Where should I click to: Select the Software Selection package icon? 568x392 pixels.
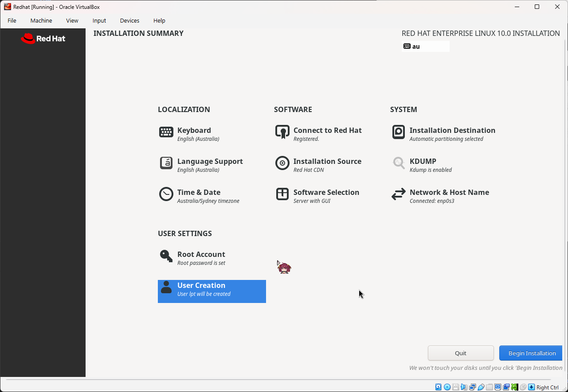pos(282,194)
